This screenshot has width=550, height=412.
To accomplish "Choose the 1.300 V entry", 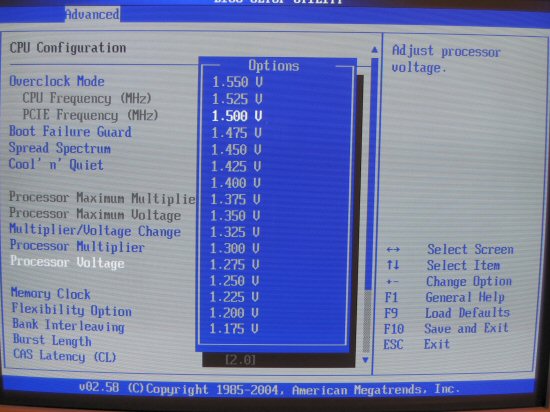I will pyautogui.click(x=235, y=248).
